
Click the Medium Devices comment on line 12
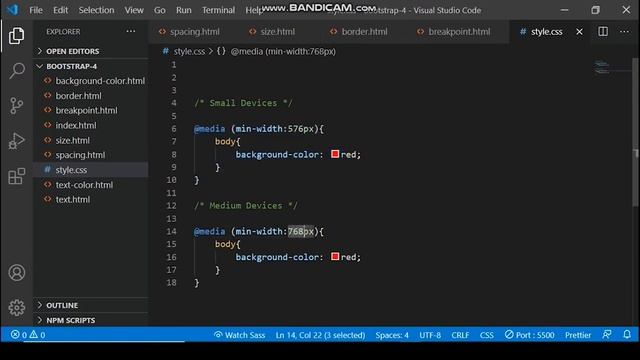click(246, 205)
